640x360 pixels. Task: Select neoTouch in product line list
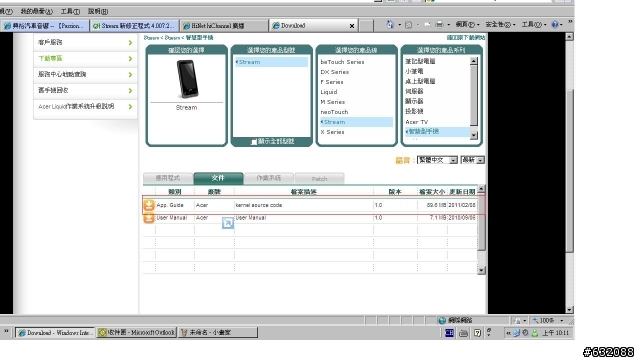(x=334, y=112)
